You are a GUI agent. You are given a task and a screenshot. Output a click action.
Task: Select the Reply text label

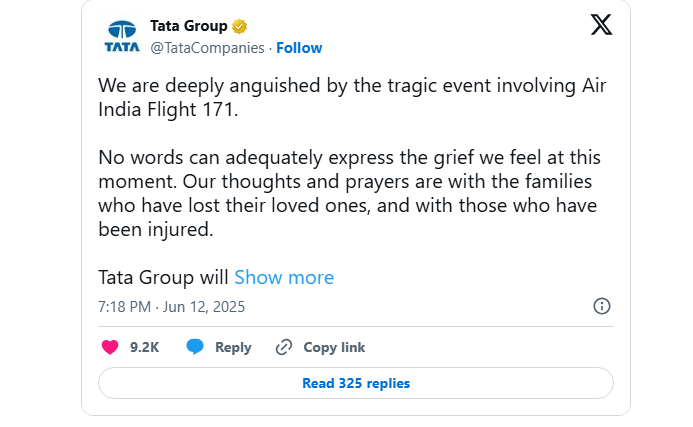click(x=233, y=347)
